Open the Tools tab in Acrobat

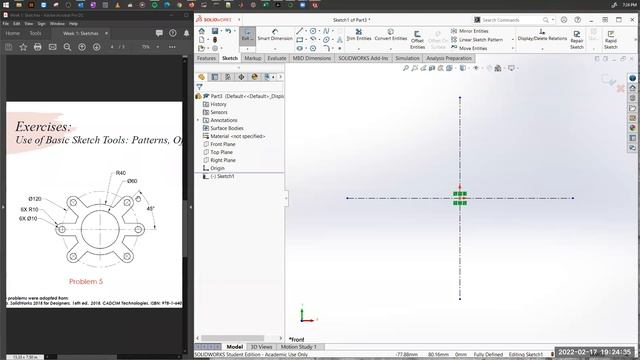36,33
